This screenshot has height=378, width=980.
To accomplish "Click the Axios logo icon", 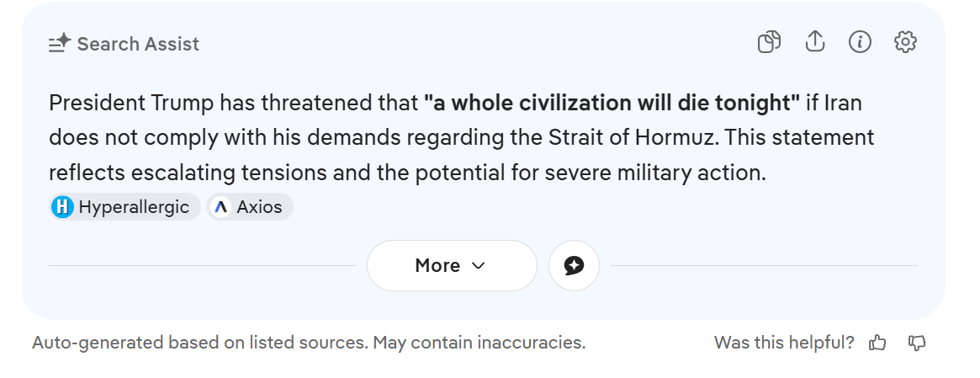I will pos(220,207).
